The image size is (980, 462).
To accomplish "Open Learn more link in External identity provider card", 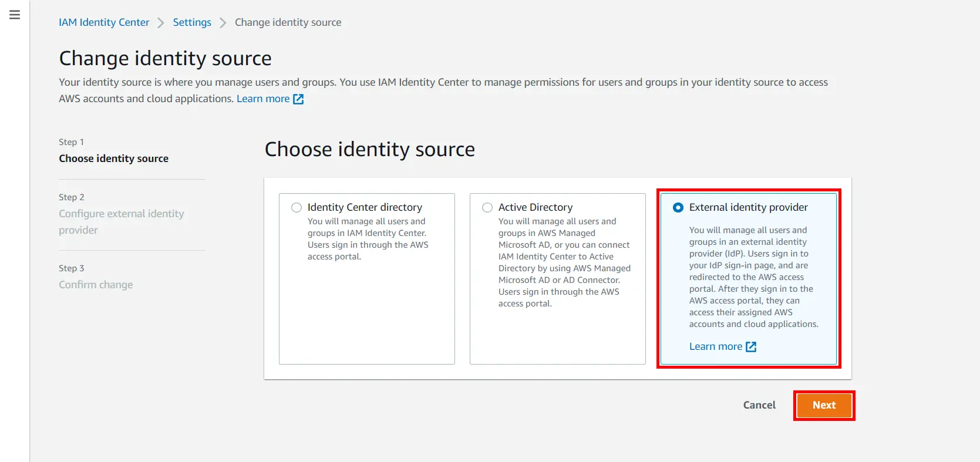I will coord(716,346).
